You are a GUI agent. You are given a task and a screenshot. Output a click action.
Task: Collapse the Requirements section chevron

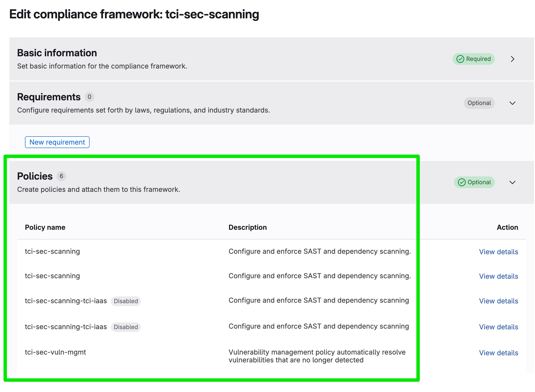coord(512,103)
